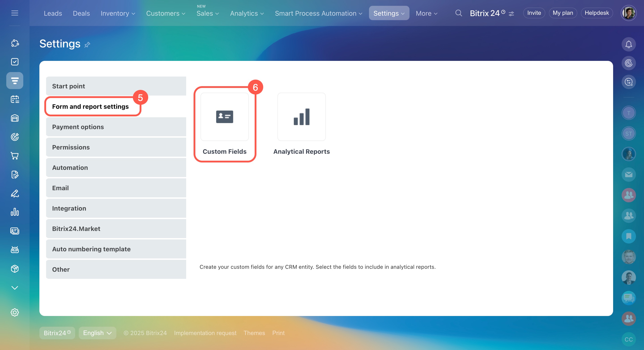
Task: Go to the Leads menu item
Action: click(53, 13)
